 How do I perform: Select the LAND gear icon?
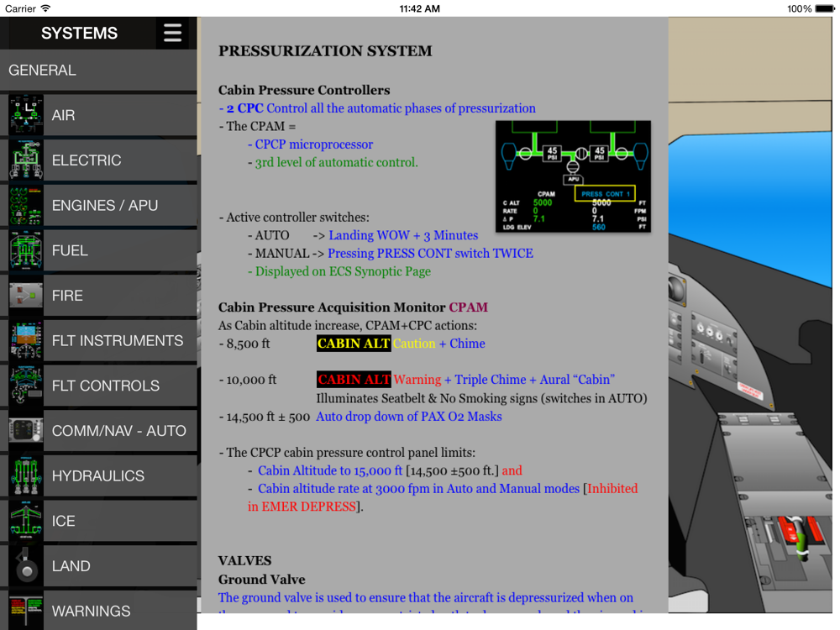pos(26,565)
